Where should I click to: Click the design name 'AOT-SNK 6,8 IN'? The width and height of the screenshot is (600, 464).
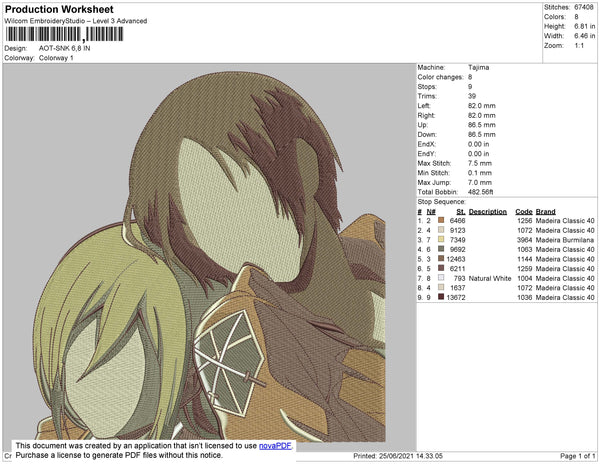(65, 48)
